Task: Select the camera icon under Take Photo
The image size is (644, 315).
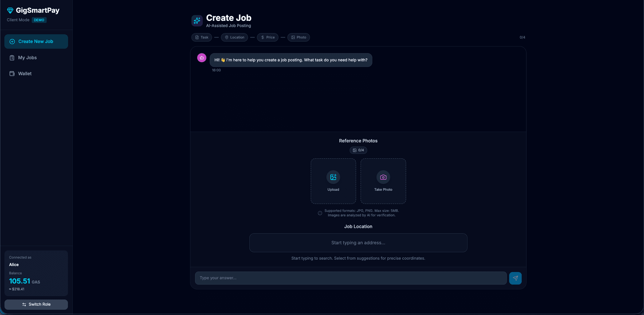Action: pyautogui.click(x=383, y=177)
